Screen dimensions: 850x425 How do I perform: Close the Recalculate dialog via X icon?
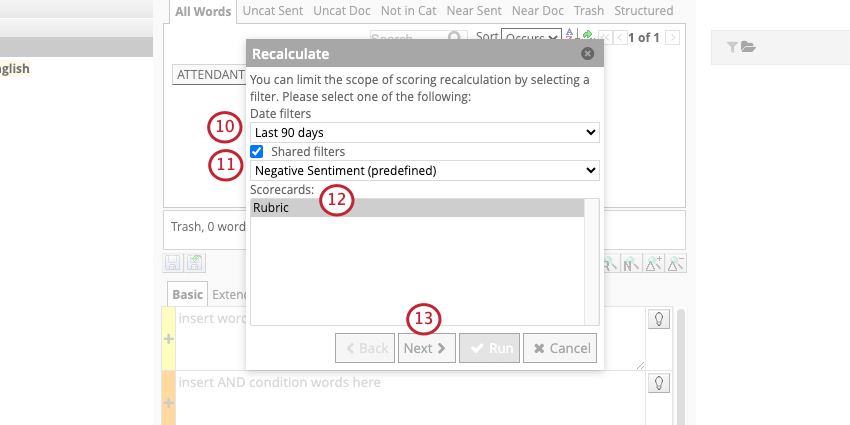(x=587, y=54)
